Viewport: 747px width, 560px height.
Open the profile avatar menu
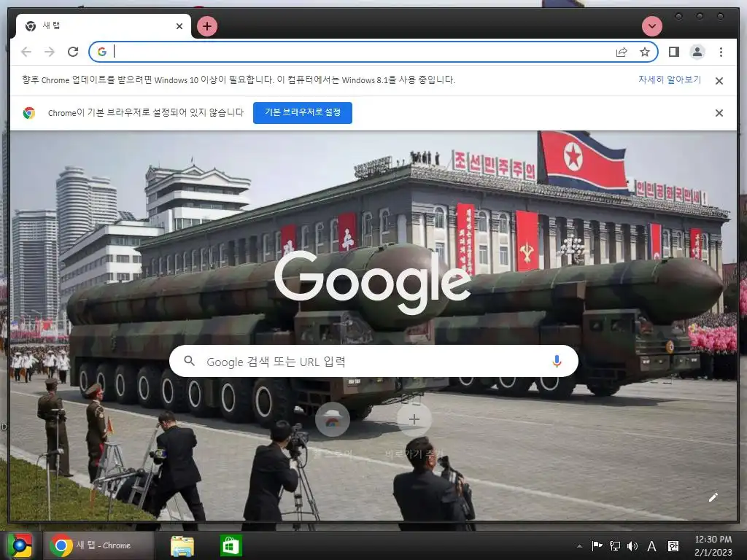click(x=697, y=52)
